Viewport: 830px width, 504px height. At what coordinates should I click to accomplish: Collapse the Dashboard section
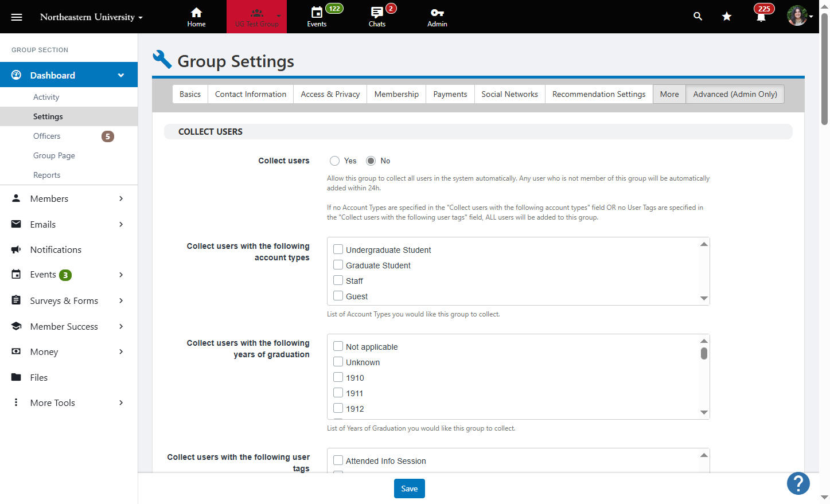coord(121,75)
